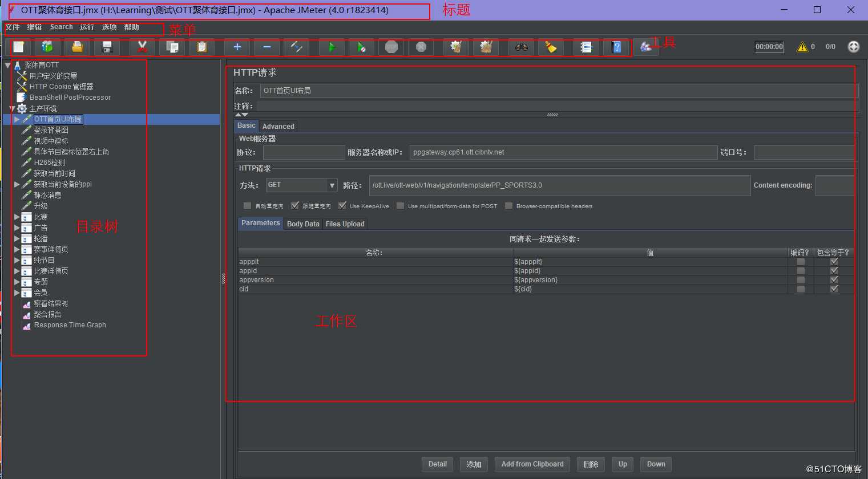Screen dimensions: 868x479
Task: Open Help with question mark icon
Action: (616, 47)
